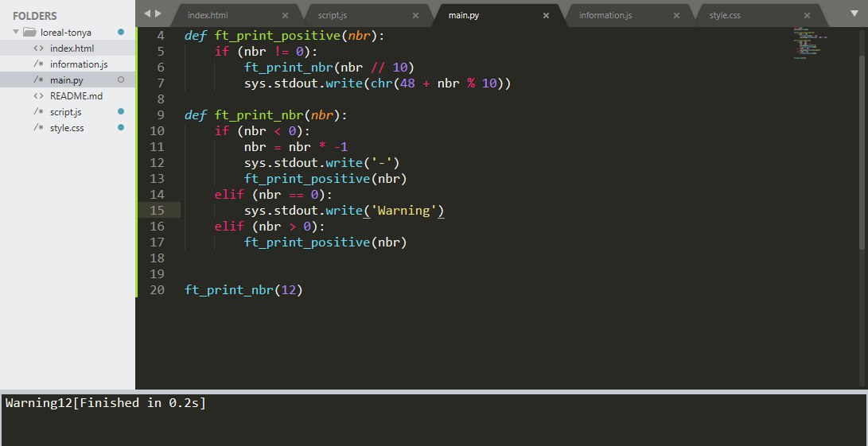Click nbr = nbr * -1 on line 11
The height and width of the screenshot is (446, 868).
296,147
